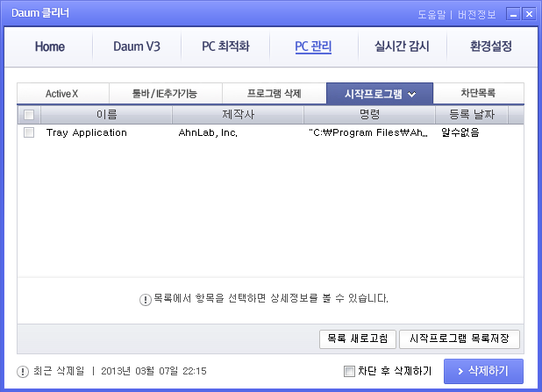Click the 알수없음 date cell

[460, 132]
